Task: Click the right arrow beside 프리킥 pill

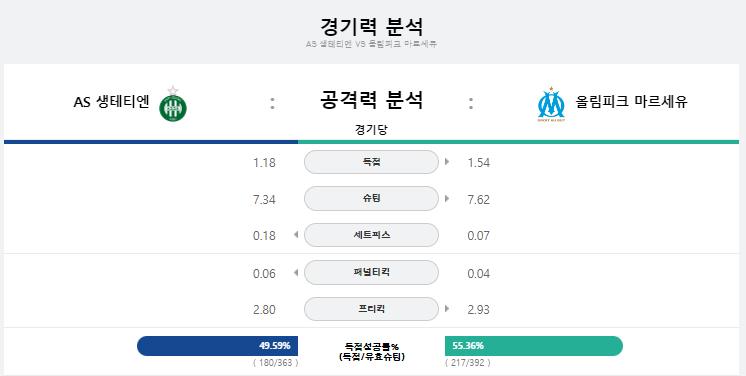Action: coord(447,308)
